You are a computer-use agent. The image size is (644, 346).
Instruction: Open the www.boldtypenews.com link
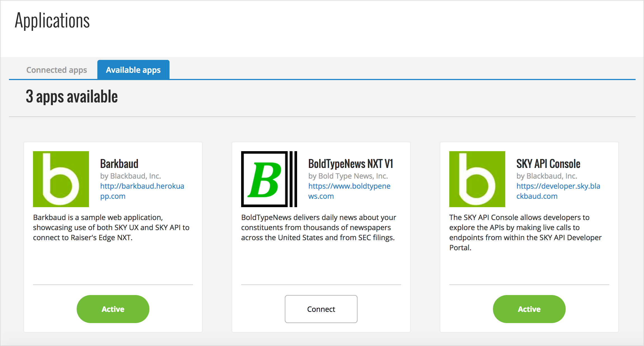click(349, 191)
